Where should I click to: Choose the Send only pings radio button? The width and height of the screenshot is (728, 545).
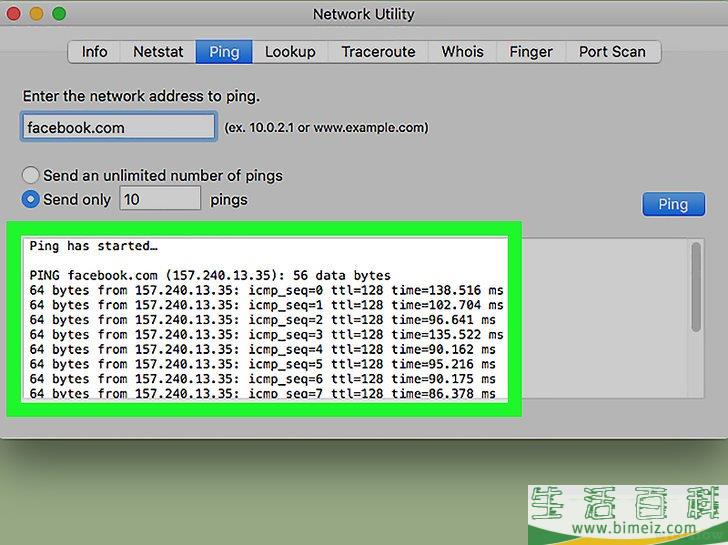pos(31,199)
